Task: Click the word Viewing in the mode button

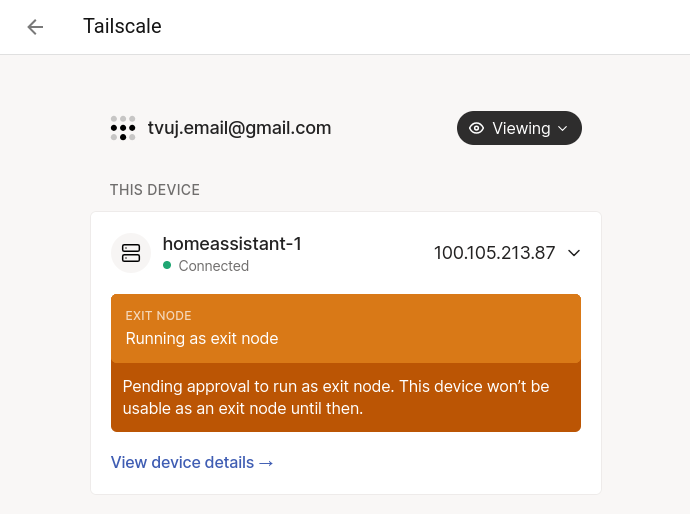Action: [521, 128]
